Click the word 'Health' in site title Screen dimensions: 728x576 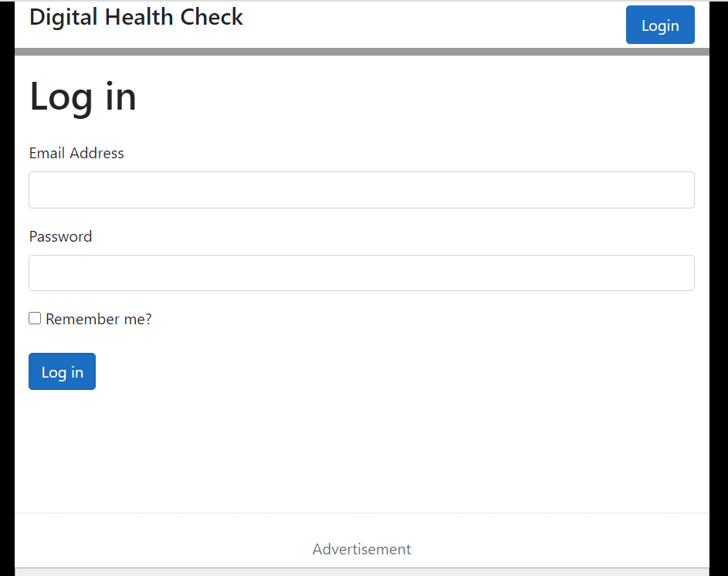point(139,17)
